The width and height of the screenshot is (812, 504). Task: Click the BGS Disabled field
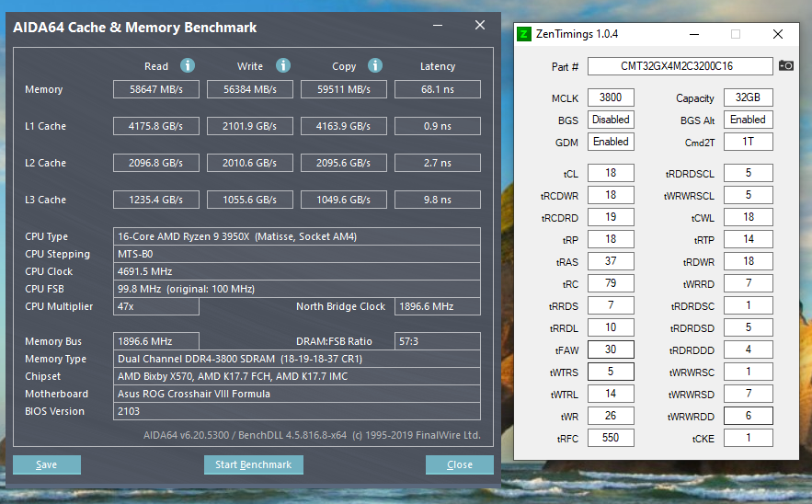click(x=611, y=120)
